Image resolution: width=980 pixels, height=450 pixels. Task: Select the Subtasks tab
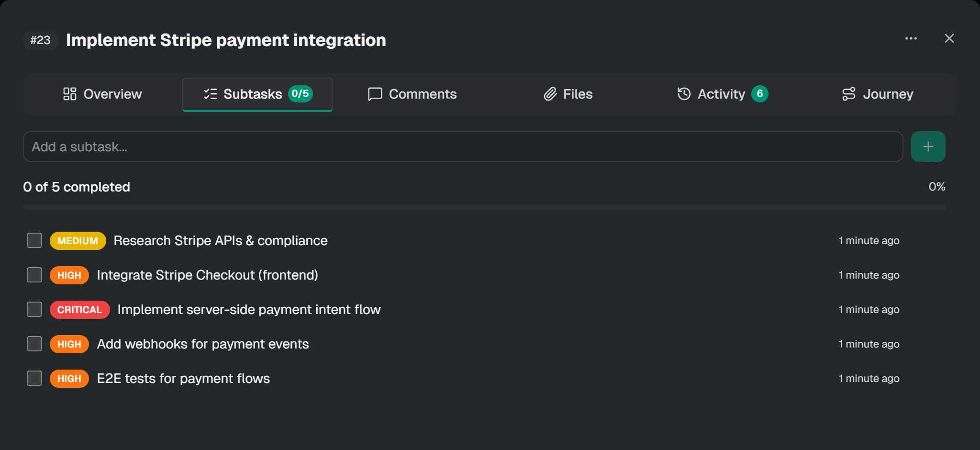click(257, 94)
